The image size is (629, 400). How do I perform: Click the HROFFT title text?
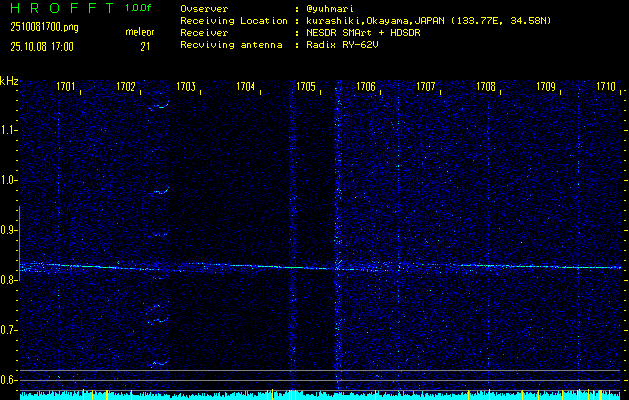click(x=62, y=8)
